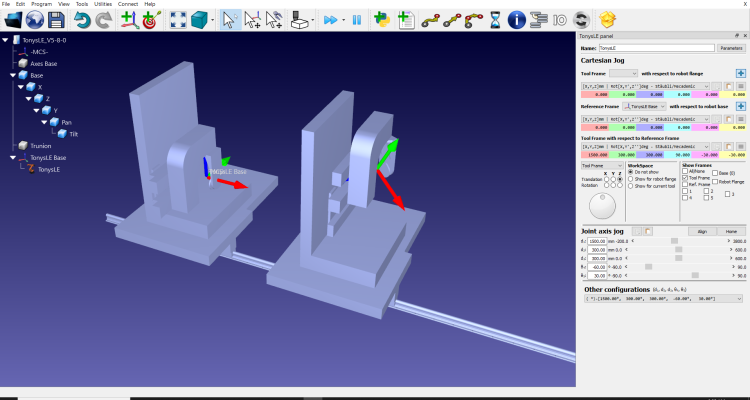Enable the Ref. Frame checkbox
This screenshot has width=750, height=400.
point(684,184)
